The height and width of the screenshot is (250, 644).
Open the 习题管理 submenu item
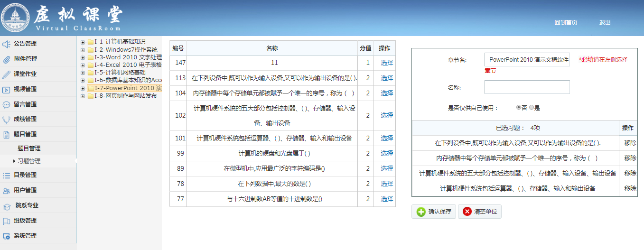click(29, 161)
